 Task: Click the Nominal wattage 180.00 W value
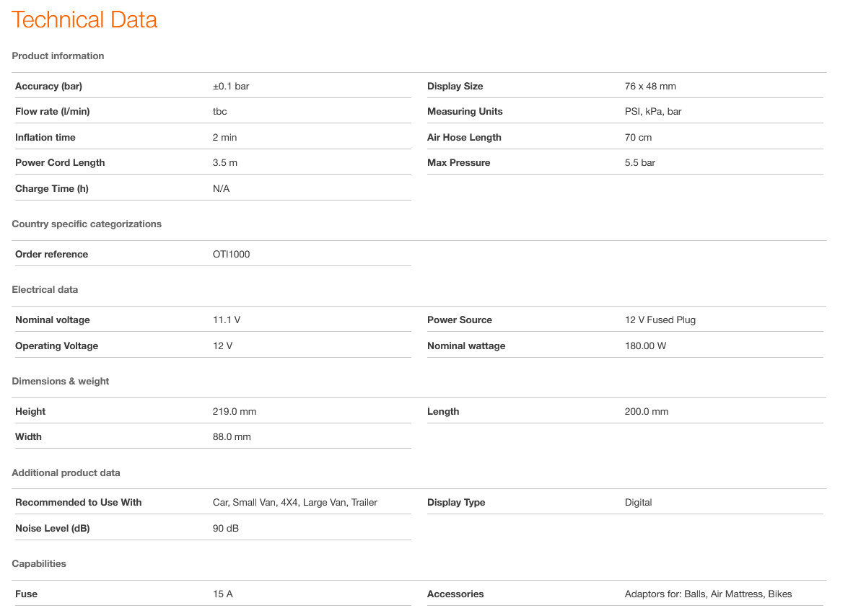[x=645, y=346]
